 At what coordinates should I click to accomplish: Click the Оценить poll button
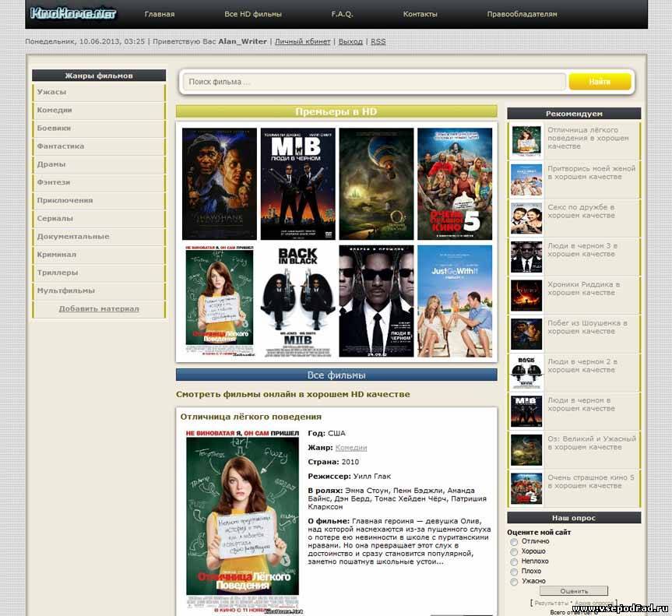pyautogui.click(x=574, y=591)
